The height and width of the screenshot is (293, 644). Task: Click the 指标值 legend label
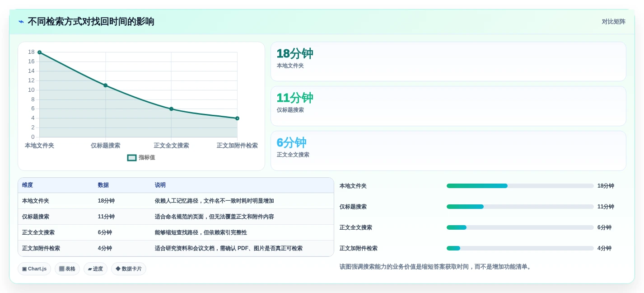click(x=147, y=158)
